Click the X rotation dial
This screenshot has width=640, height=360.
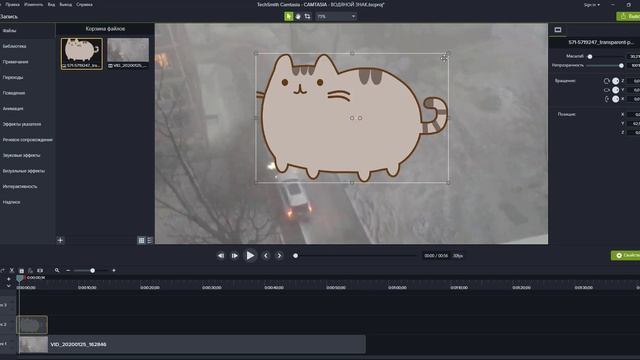(x=616, y=99)
